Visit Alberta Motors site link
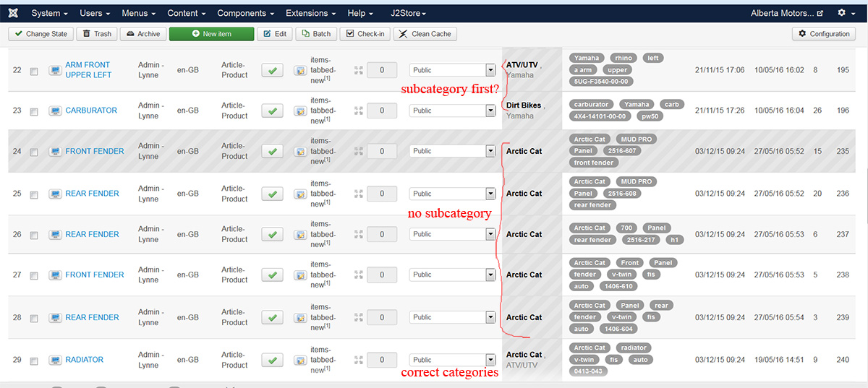Image resolution: width=868 pixels, height=388 pixels. [x=787, y=13]
